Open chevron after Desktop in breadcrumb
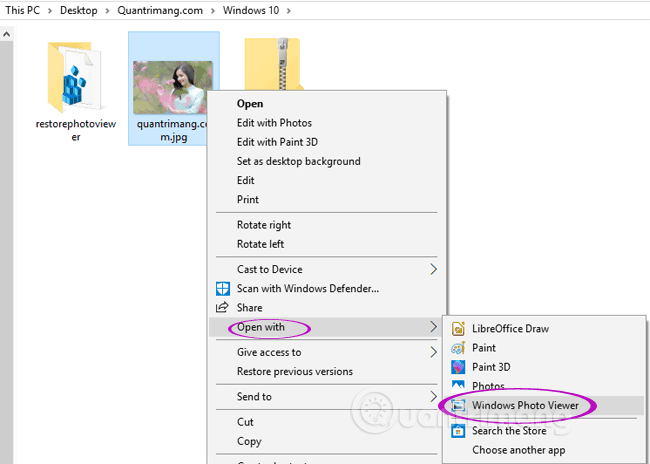650x464 pixels. coord(107,11)
